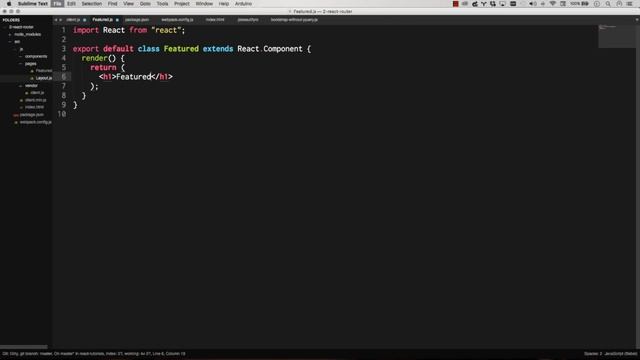This screenshot has width=640, height=360.
Task: Collapse the src folder
Action: click(x=10, y=42)
